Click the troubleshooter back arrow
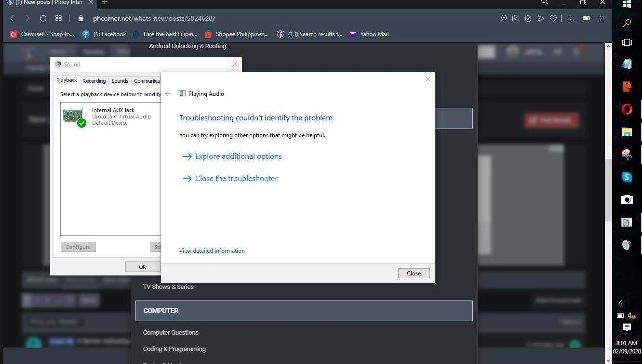 [x=168, y=93]
